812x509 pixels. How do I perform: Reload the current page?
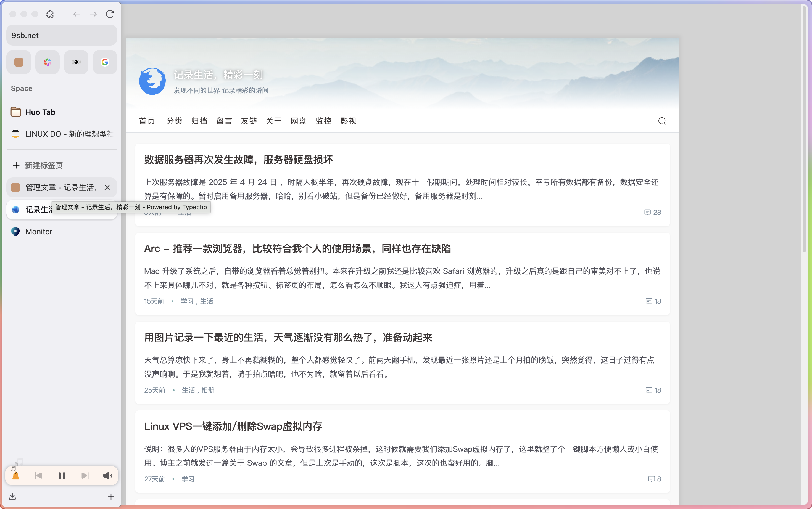(110, 14)
